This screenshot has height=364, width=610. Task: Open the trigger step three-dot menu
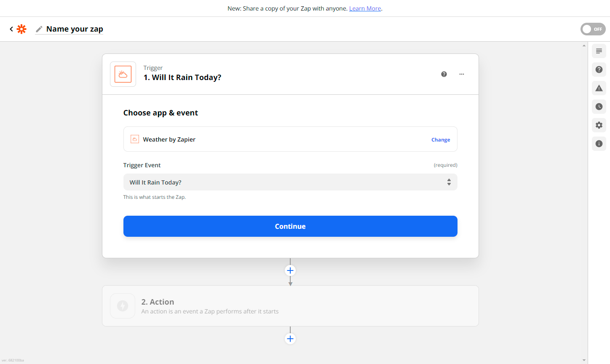click(462, 74)
